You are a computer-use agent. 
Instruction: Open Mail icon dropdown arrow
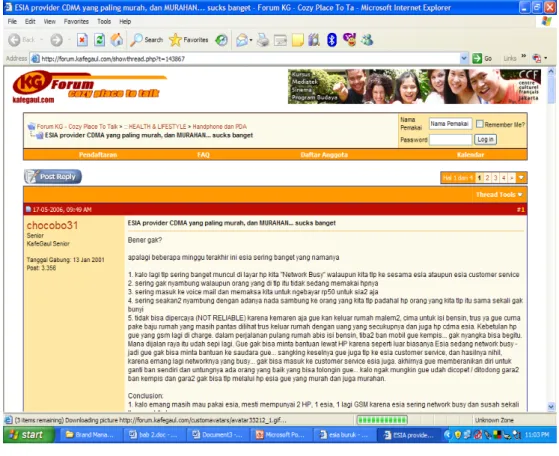[251, 40]
